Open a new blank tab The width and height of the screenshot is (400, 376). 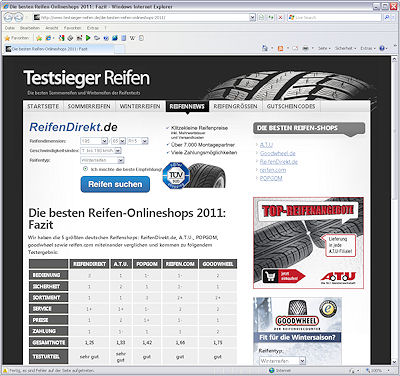[119, 49]
